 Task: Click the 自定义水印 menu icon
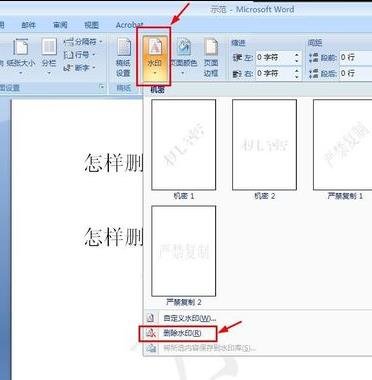(x=151, y=317)
